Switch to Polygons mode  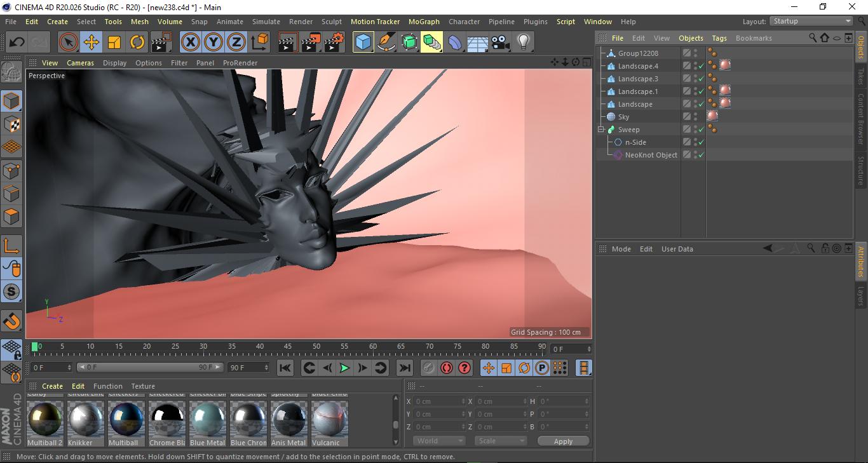[x=11, y=217]
